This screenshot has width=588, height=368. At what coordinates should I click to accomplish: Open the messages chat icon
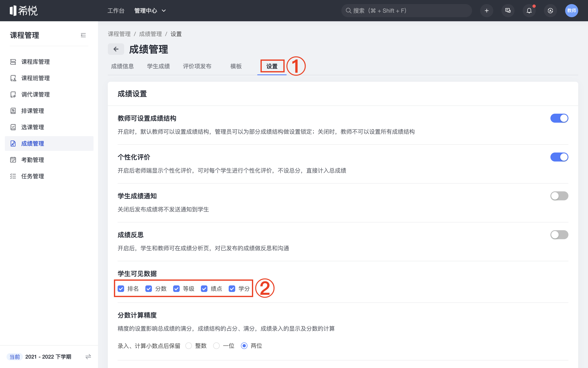[x=508, y=11]
